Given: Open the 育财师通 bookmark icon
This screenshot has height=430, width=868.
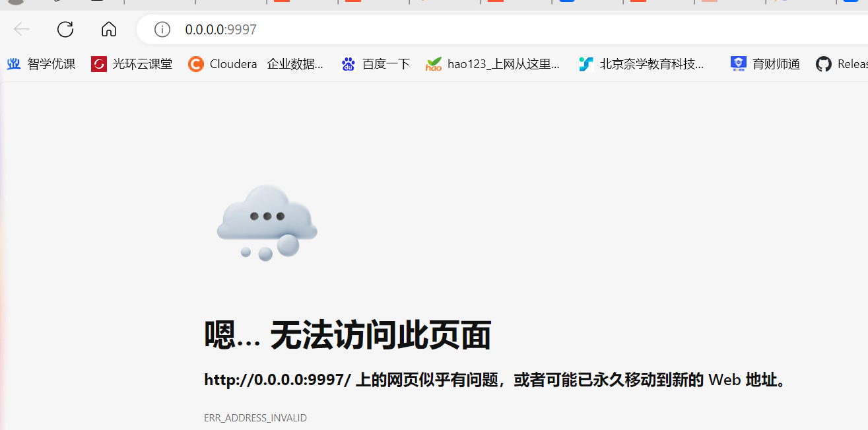Looking at the screenshot, I should click(x=739, y=63).
